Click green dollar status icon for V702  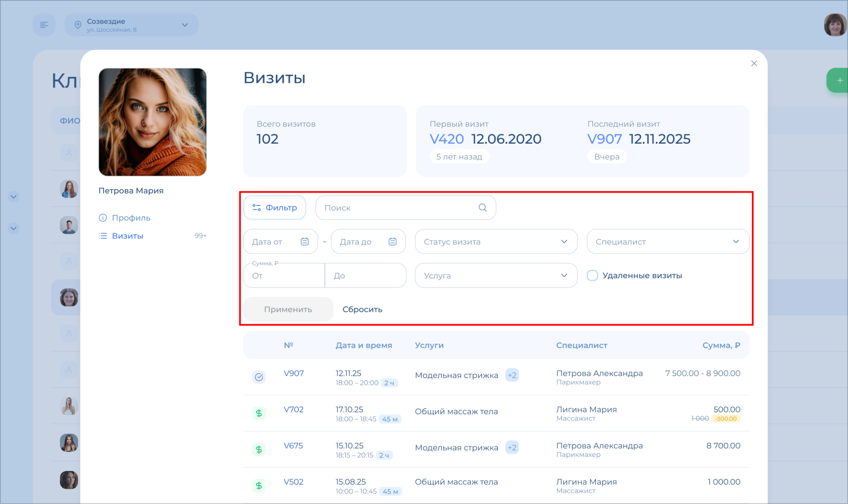[259, 413]
